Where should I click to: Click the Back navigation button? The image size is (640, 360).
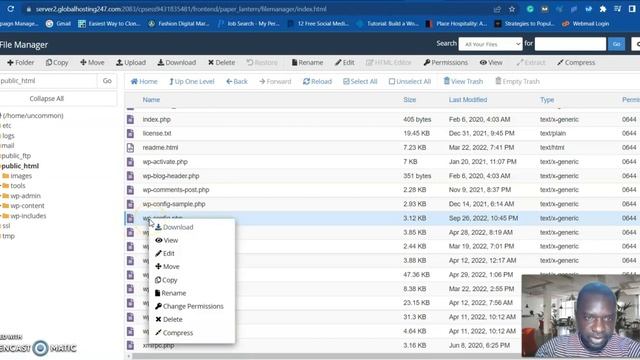[237, 82]
